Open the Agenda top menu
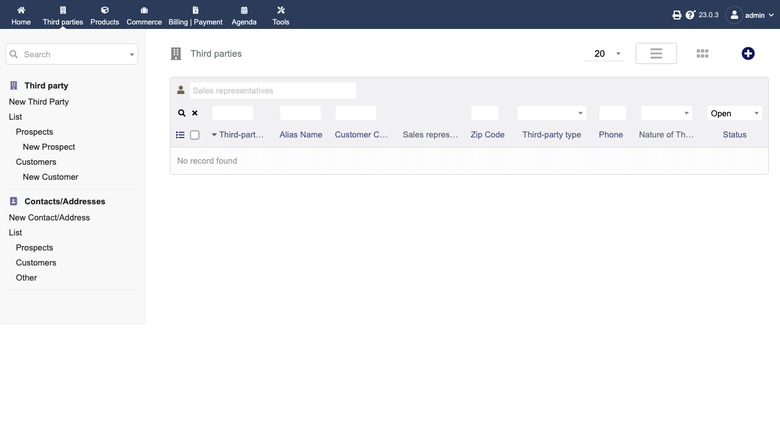This screenshot has width=780, height=439. pyautogui.click(x=244, y=15)
